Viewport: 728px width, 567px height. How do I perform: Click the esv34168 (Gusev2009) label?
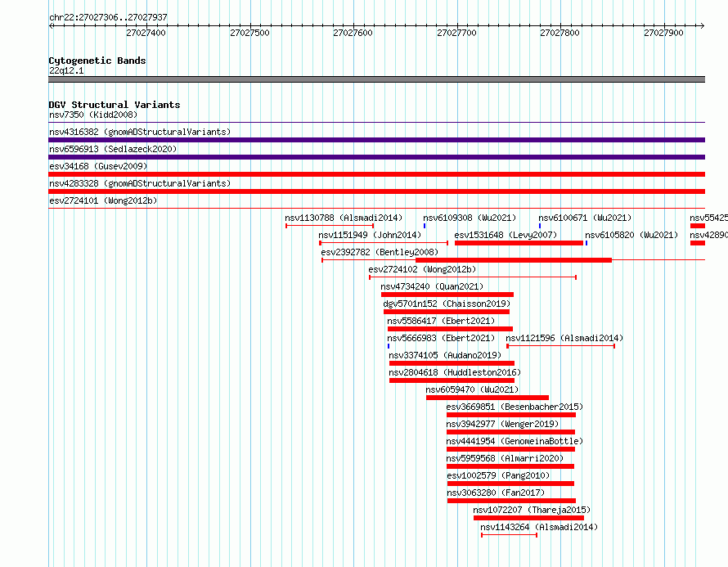pyautogui.click(x=98, y=166)
